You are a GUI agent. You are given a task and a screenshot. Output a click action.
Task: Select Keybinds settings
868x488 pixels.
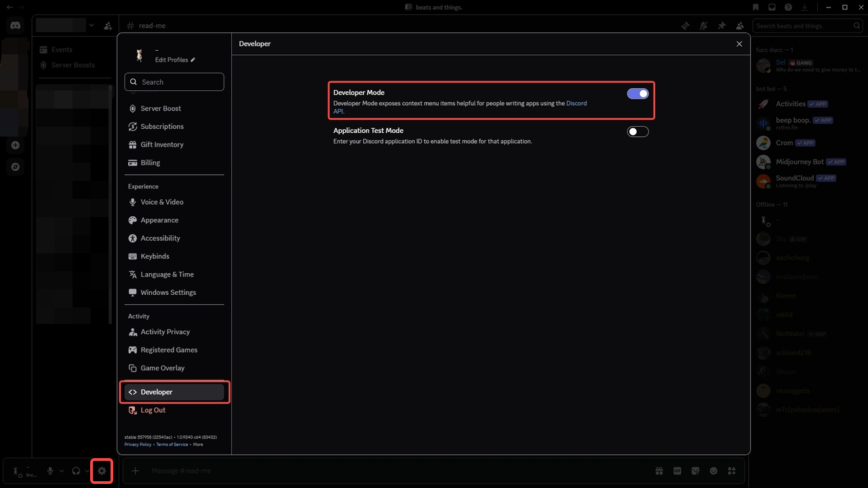click(174, 256)
